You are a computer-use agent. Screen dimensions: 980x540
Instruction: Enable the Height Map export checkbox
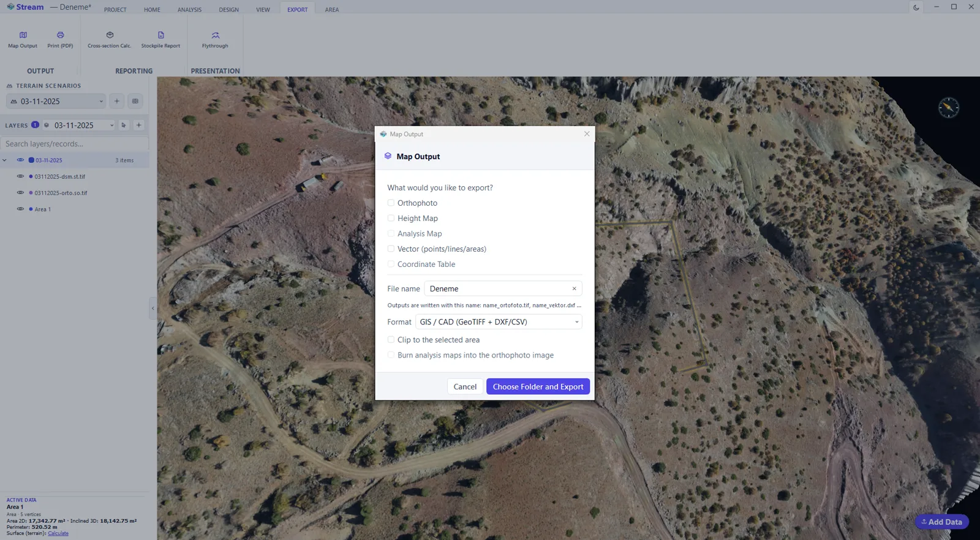391,218
